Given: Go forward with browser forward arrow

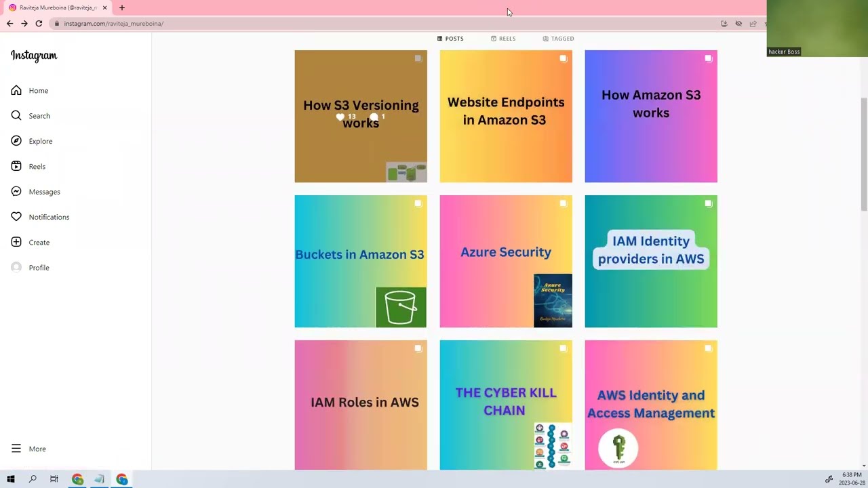Looking at the screenshot, I should [x=24, y=24].
